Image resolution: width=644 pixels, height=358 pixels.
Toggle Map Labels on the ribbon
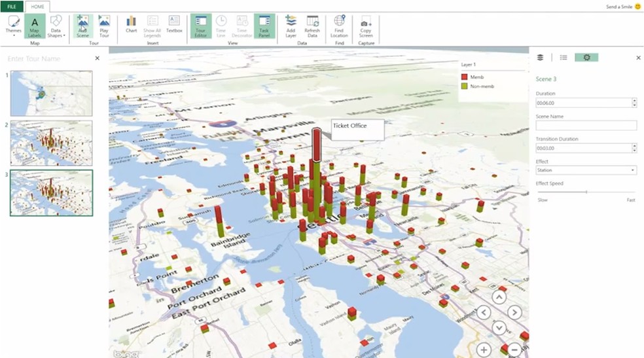click(x=35, y=26)
